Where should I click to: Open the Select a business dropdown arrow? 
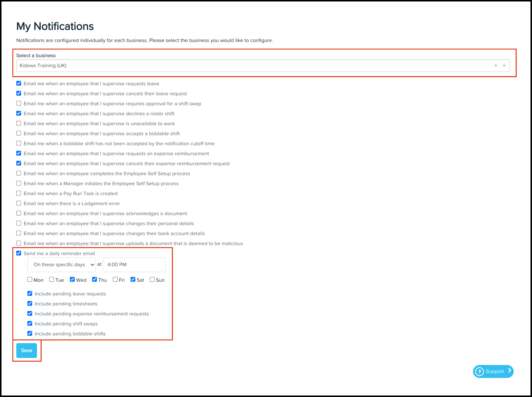(x=504, y=66)
